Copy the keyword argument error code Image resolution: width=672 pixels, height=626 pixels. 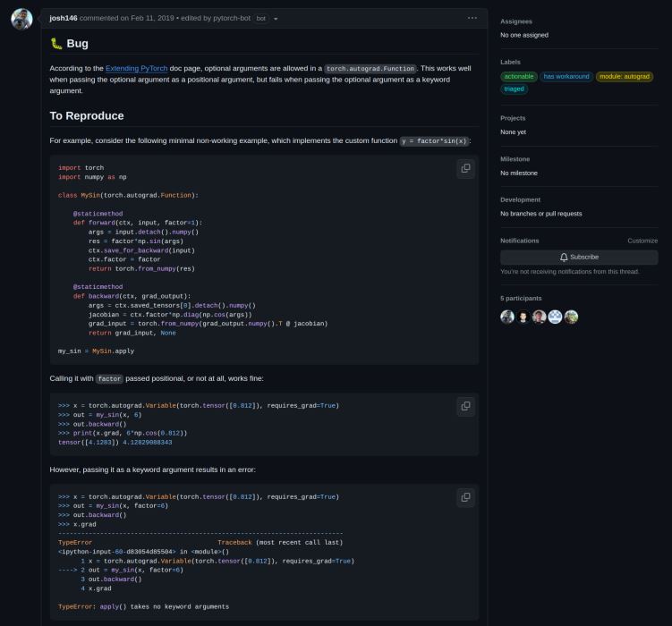(465, 497)
